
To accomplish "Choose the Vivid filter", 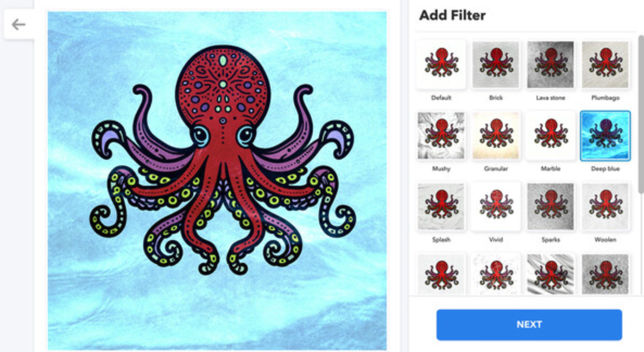I will [x=496, y=206].
